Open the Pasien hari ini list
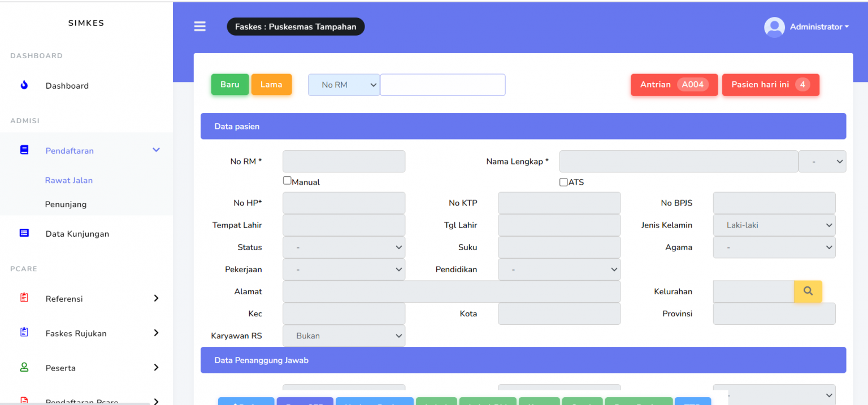The image size is (868, 405). (x=770, y=84)
